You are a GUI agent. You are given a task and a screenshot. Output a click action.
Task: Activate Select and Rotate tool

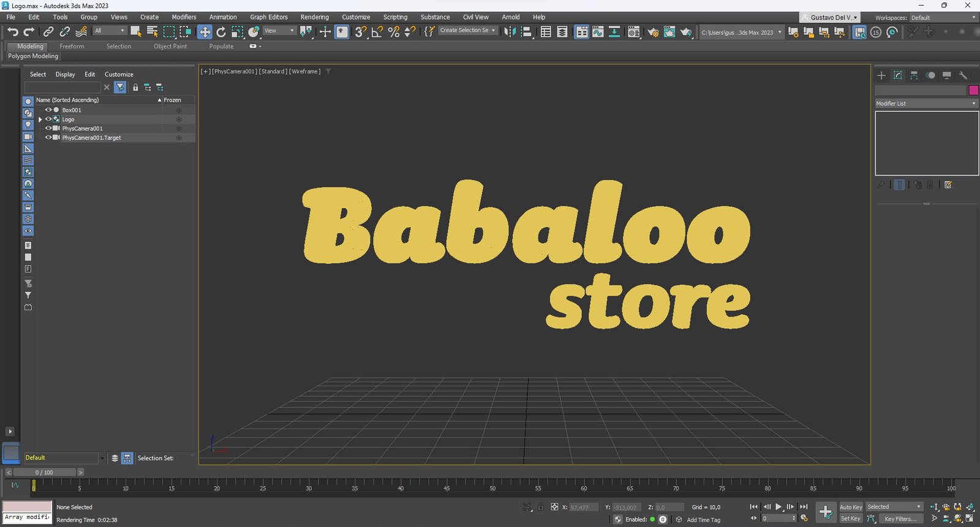coord(221,31)
